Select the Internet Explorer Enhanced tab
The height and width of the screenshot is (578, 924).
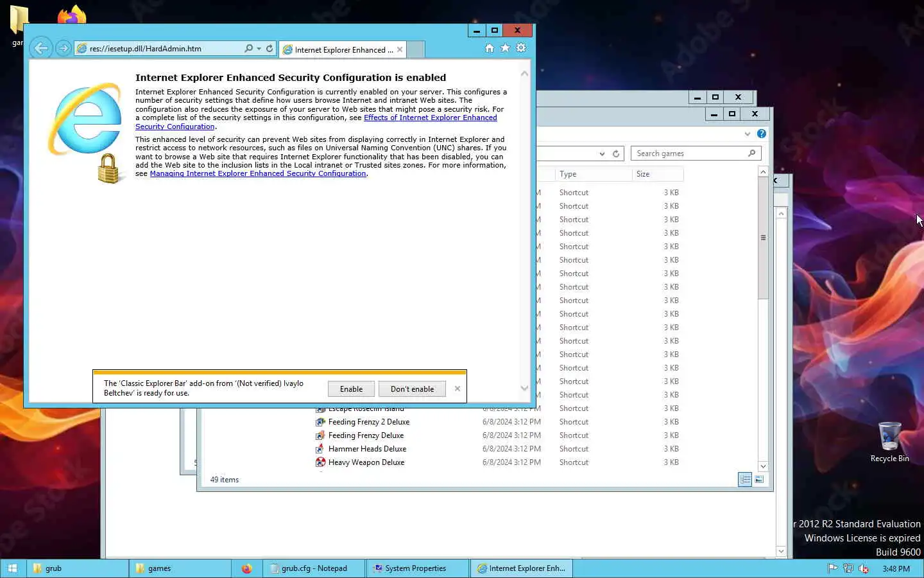(343, 49)
